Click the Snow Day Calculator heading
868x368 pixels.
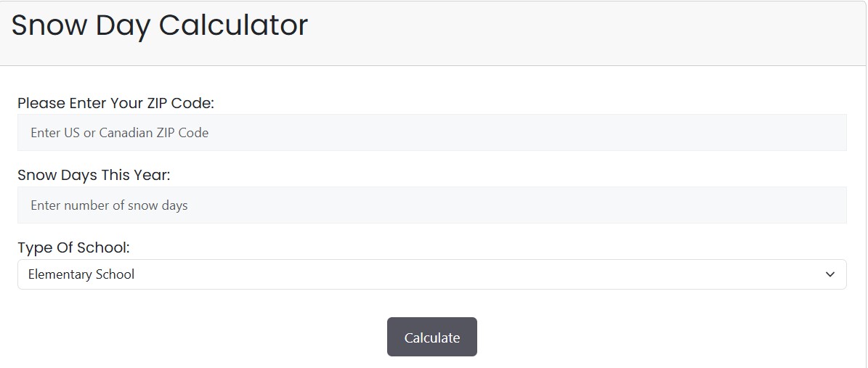tap(160, 25)
